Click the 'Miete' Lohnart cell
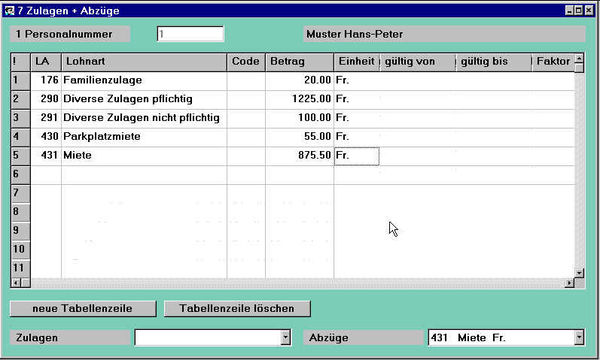The height and width of the screenshot is (360, 600). click(144, 155)
